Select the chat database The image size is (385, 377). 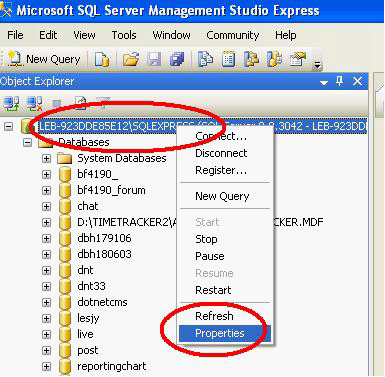88,206
